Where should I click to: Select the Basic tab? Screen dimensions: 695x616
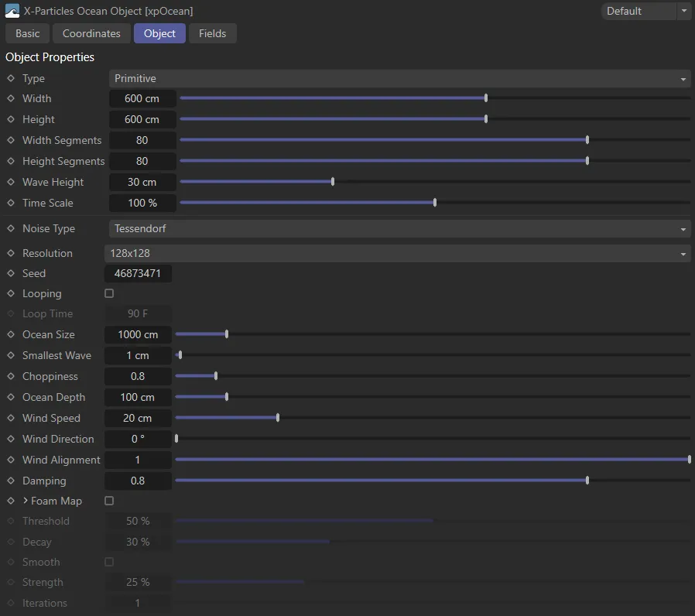[26, 33]
